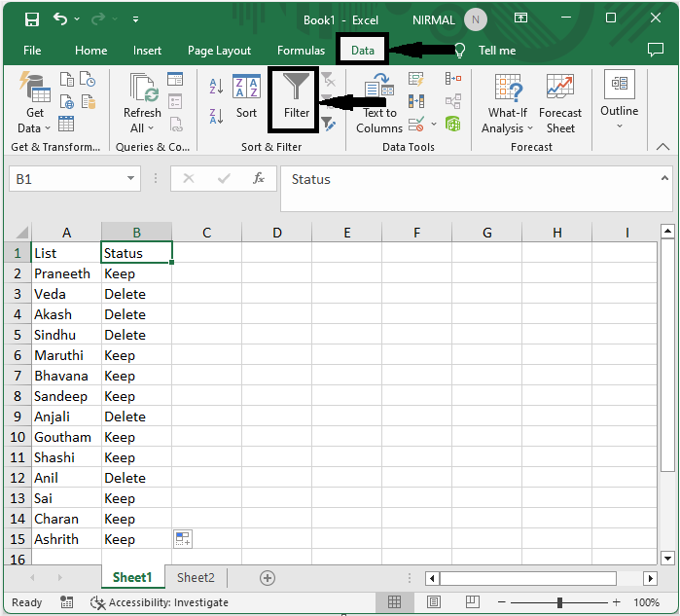
Task: Switch to Page Break Preview
Action: click(472, 602)
